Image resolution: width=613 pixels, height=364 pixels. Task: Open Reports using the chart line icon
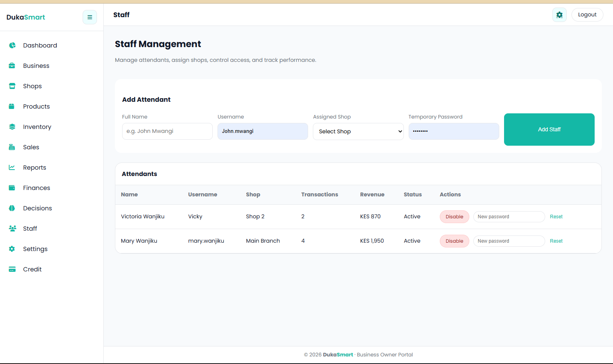click(12, 168)
